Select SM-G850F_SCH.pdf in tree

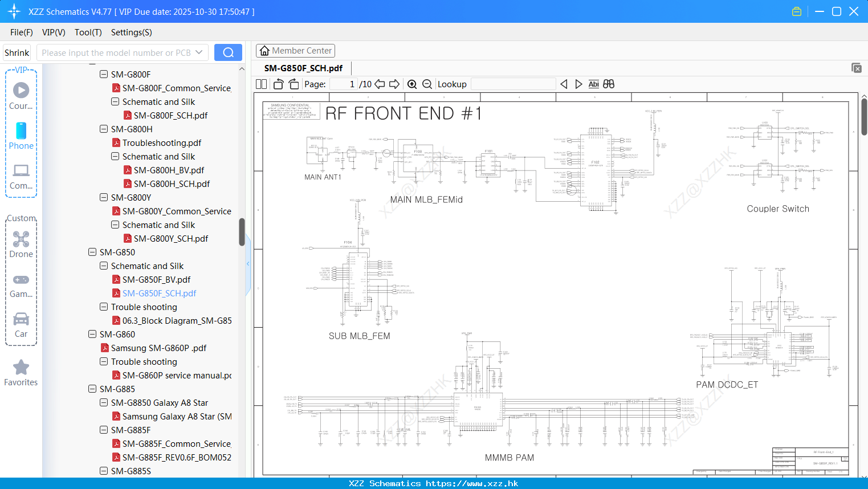(x=159, y=293)
